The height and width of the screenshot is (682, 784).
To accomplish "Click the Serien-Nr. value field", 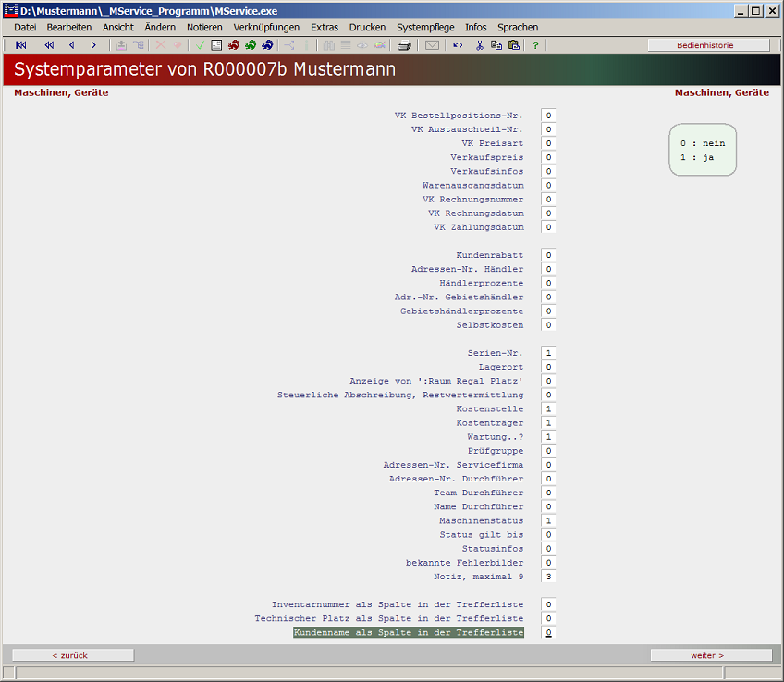I will [547, 352].
